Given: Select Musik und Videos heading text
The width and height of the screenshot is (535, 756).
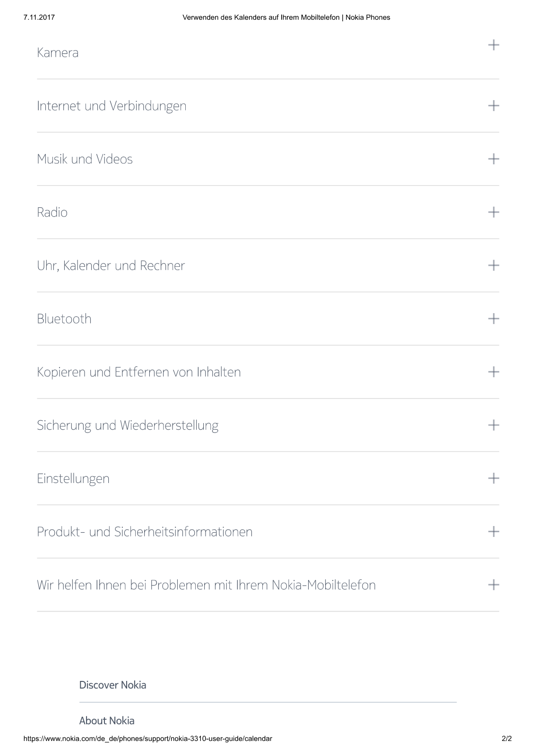Looking at the screenshot, I should click(x=85, y=159).
